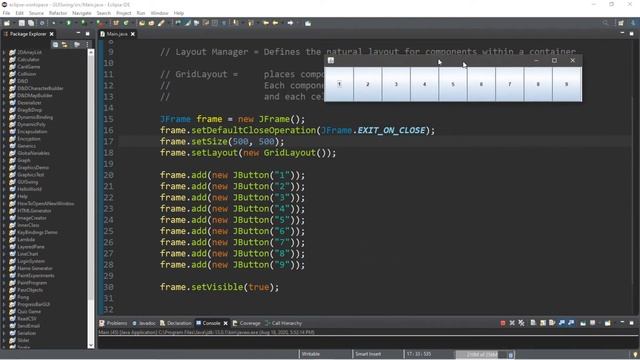The width and height of the screenshot is (640, 360).
Task: Click the Open Type toolbar icon
Action: (x=142, y=23)
